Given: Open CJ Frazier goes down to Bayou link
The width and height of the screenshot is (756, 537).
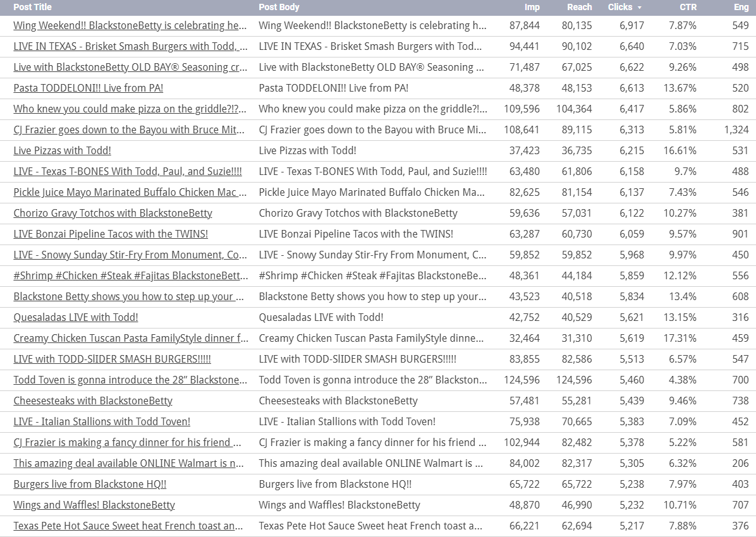Looking at the screenshot, I should [129, 130].
